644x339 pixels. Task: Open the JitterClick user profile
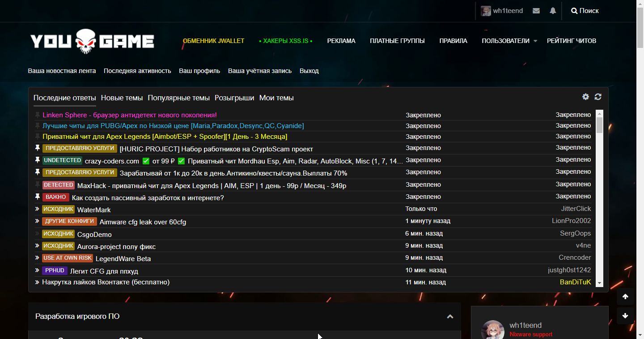(x=576, y=209)
